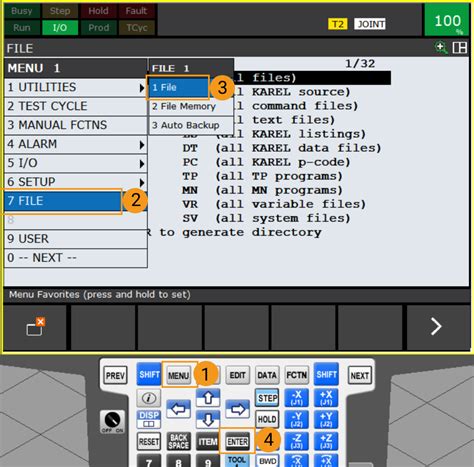Screen dimensions: 474x467
Task: Click the +Y (J2) jog key
Action: pyautogui.click(x=326, y=419)
